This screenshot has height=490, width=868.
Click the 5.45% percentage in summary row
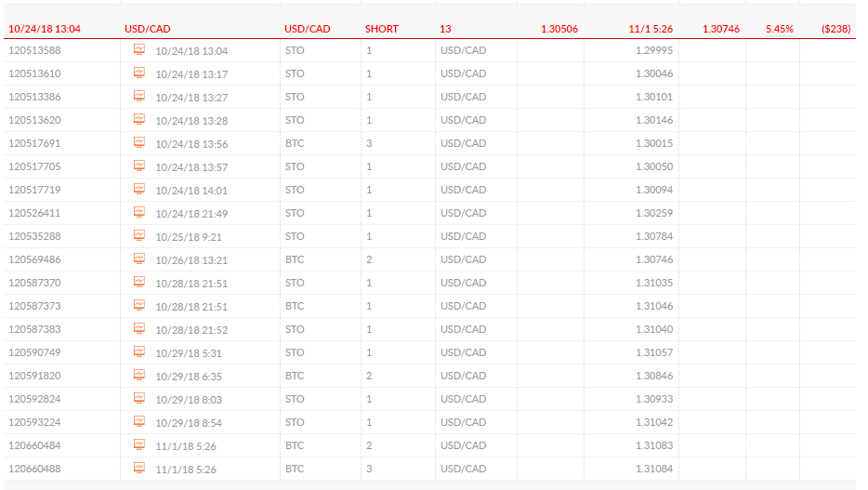780,29
